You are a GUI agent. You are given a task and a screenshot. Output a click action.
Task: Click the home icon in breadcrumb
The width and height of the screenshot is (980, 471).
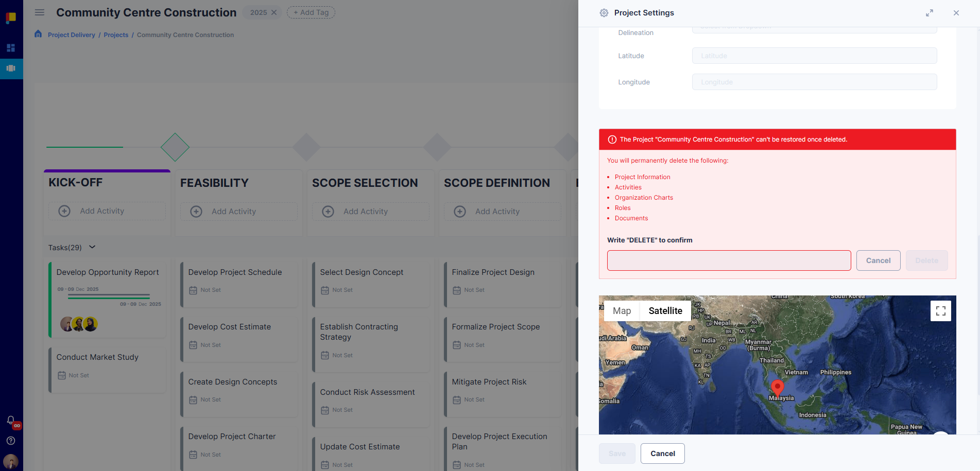(38, 34)
